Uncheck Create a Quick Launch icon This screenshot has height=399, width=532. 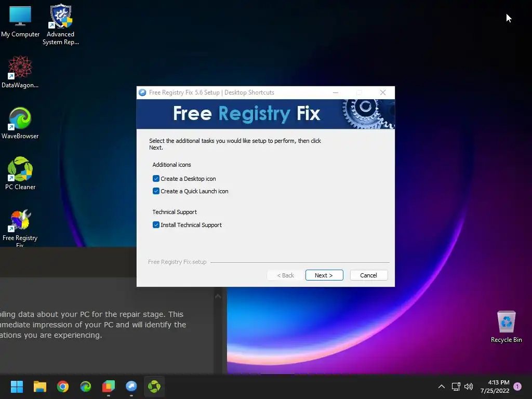tap(156, 191)
